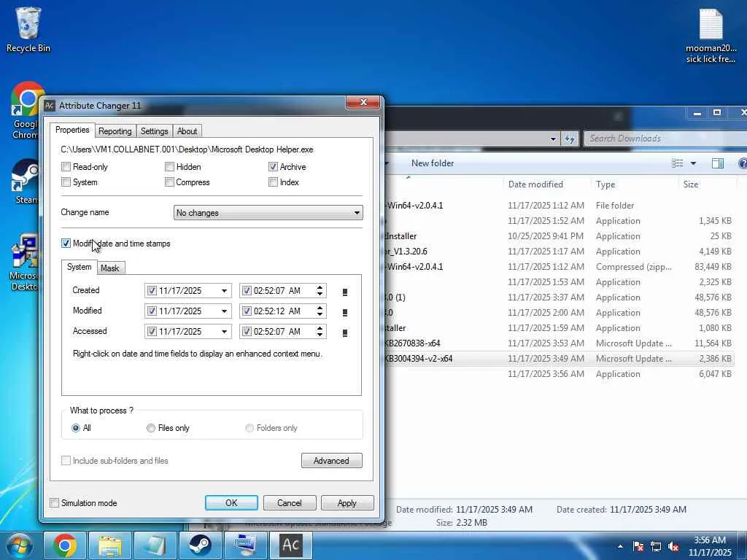Open the Accessed date picker dropdown
The image size is (747, 560).
[224, 332]
